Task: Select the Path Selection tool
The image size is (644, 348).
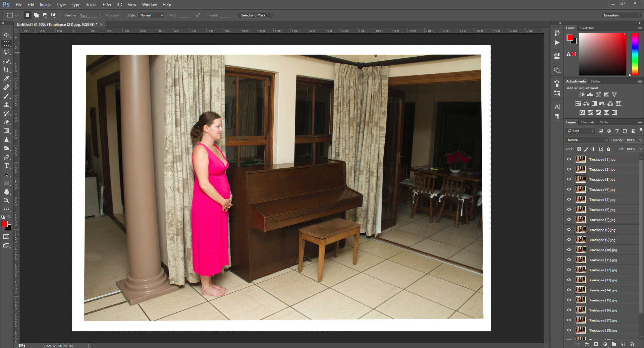Action: coord(6,174)
